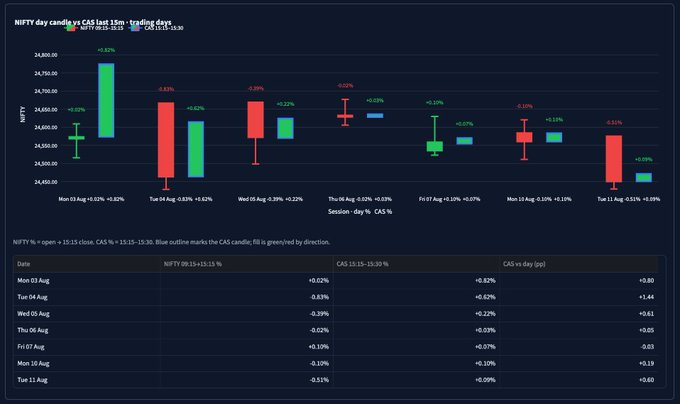
Task: Select the NIFTY doji candle for Thu 06 Aug
Action: [345, 116]
